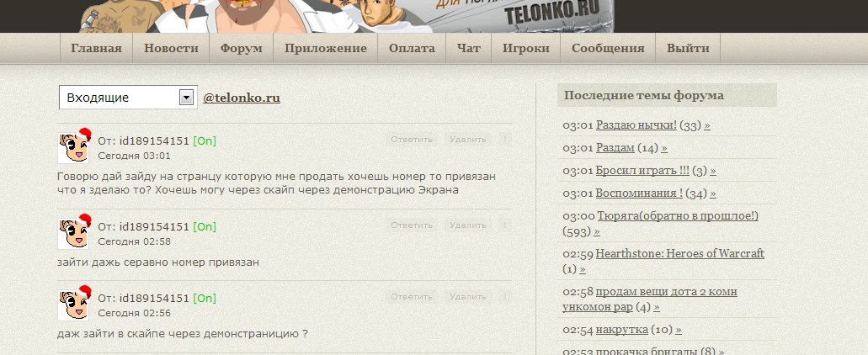The width and height of the screenshot is (868, 355).
Task: Open the » arrow next to Раздаю нычки!
Action: point(707,125)
